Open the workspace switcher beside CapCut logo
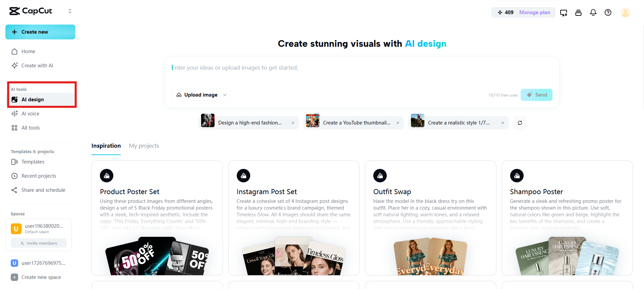644x289 pixels. click(x=70, y=11)
